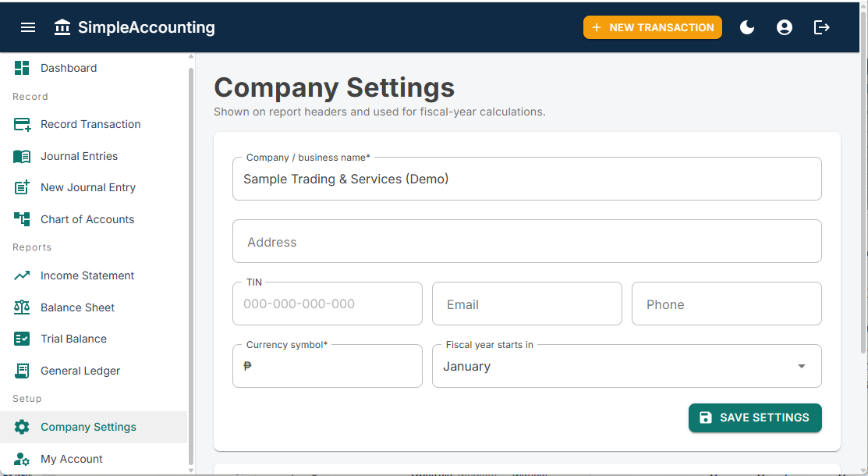Click the Phone input field
The image size is (868, 476).
726,304
